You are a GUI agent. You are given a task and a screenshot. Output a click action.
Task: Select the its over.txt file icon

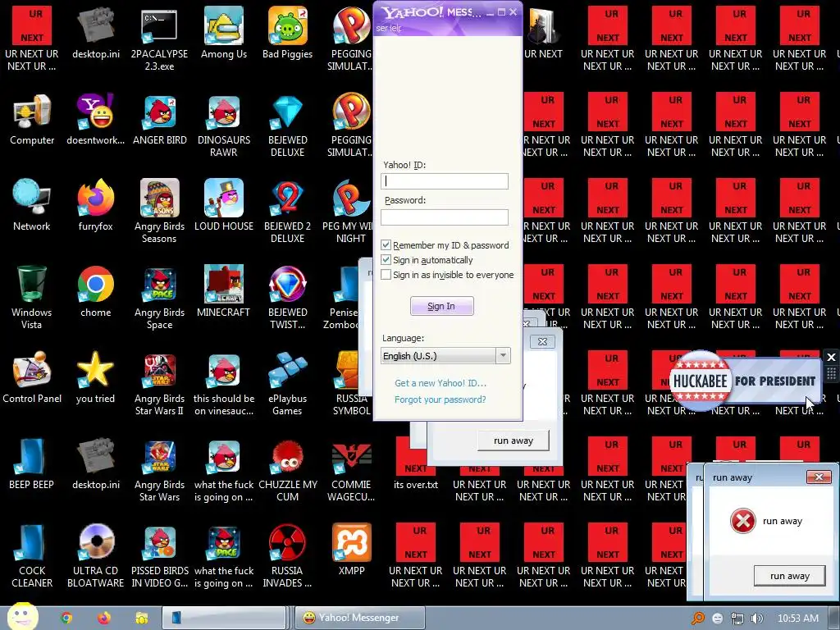[x=416, y=463]
